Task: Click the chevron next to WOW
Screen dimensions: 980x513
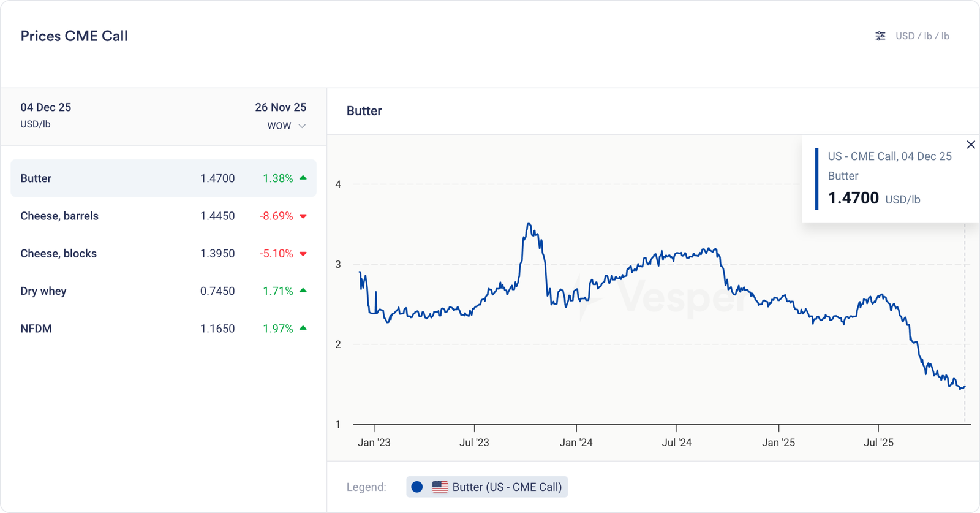Action: click(302, 126)
